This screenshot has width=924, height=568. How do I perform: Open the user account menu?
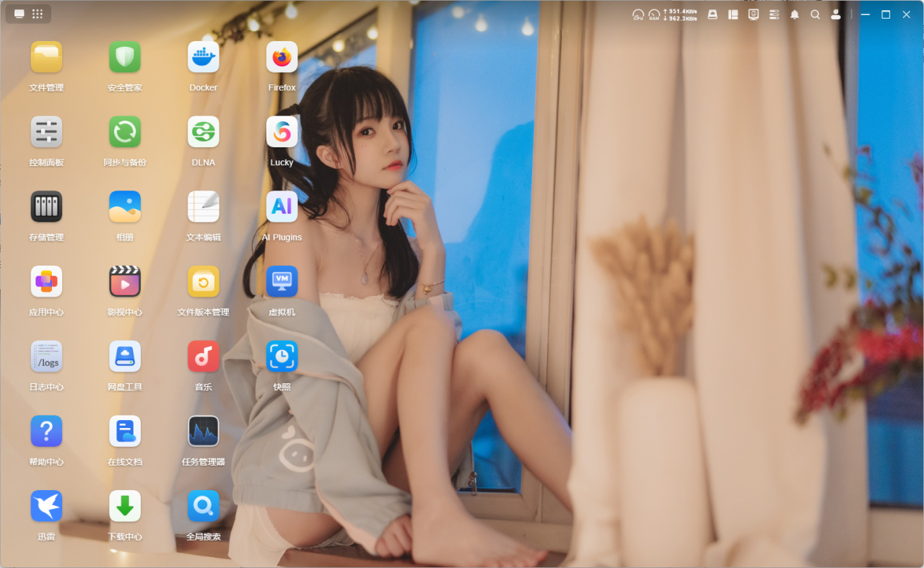[x=836, y=14]
